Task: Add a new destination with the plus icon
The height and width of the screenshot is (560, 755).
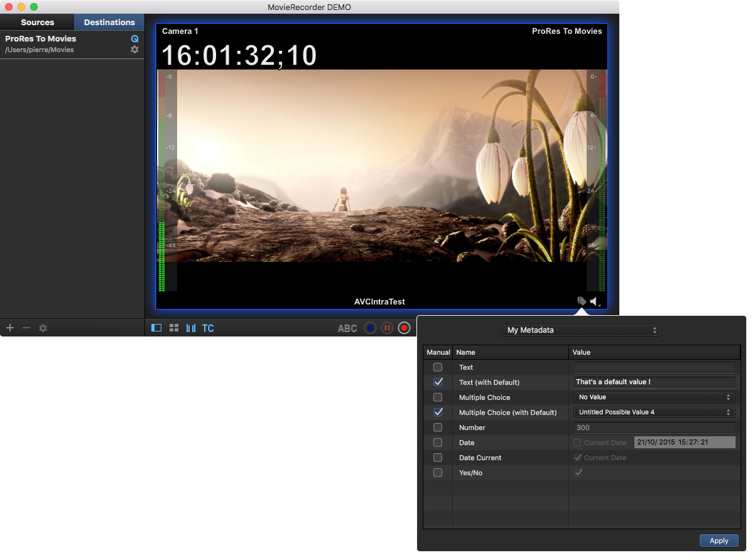Action: (x=10, y=328)
